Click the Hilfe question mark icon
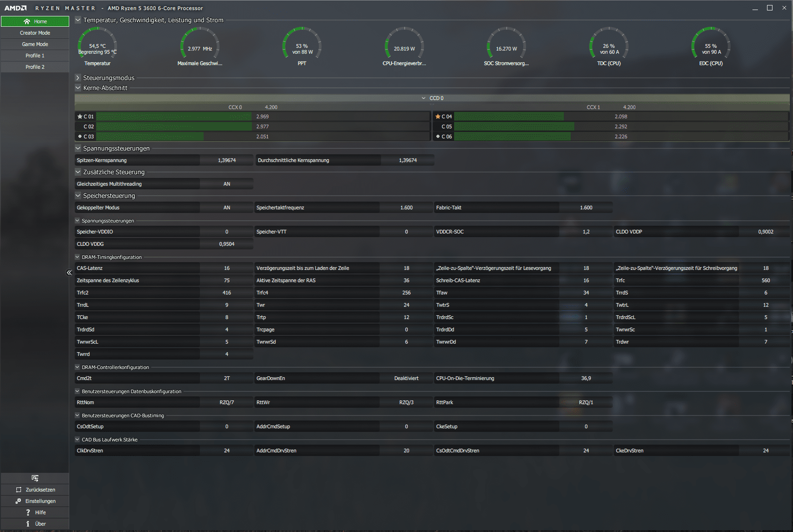Screen dimensions: 793x532 [28, 512]
